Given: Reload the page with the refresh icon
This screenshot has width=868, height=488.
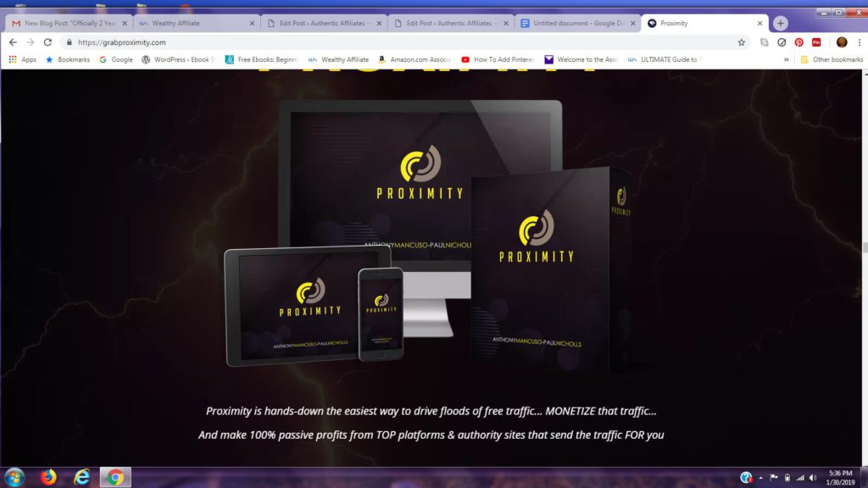Looking at the screenshot, I should click(x=47, y=42).
